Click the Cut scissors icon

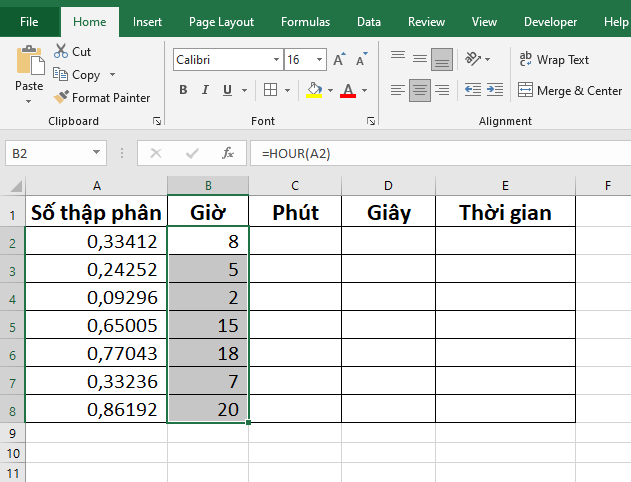[61, 51]
